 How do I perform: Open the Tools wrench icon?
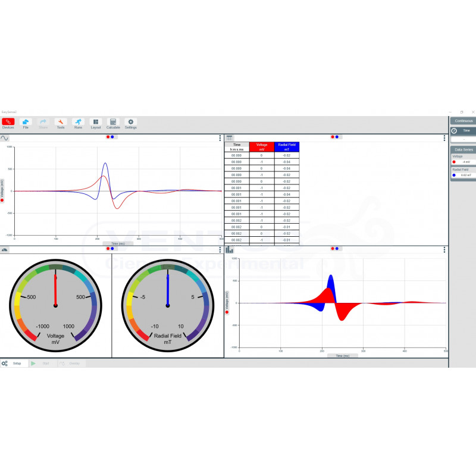click(x=61, y=123)
